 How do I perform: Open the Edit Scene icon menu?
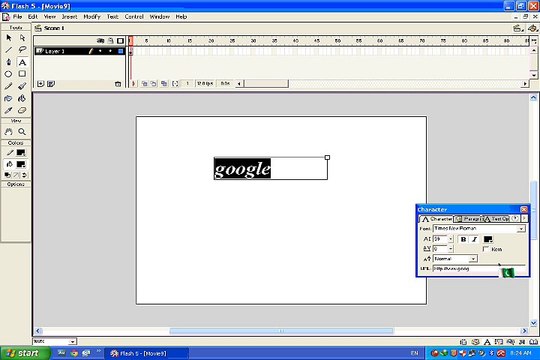coord(517,28)
